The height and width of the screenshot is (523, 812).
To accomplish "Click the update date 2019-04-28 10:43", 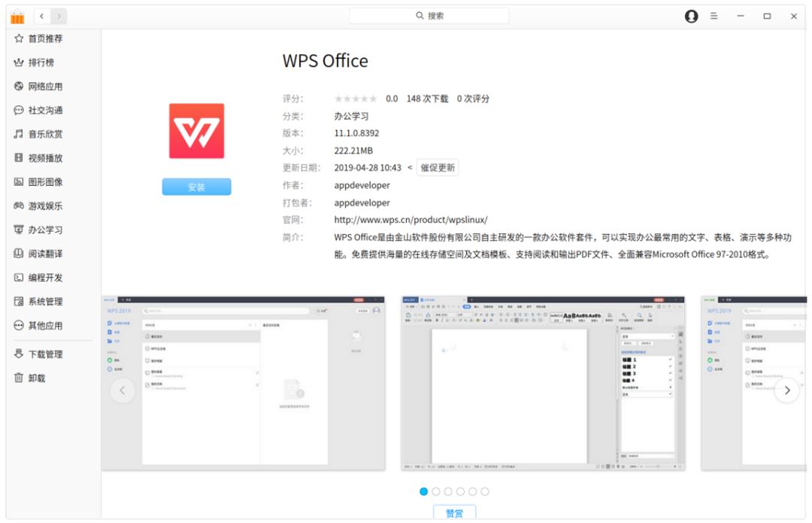I will click(368, 167).
